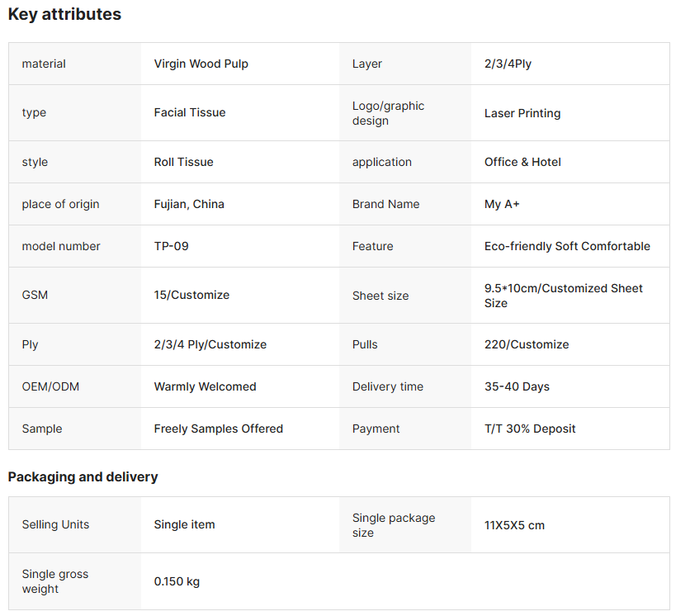Click Freely Samples Offered text
Viewport: 676px width, 616px height.
click(x=218, y=429)
